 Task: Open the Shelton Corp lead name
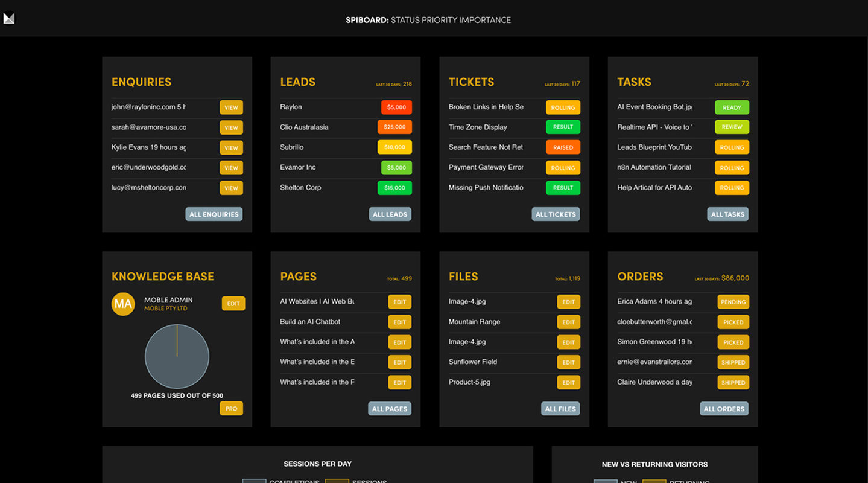click(x=300, y=188)
